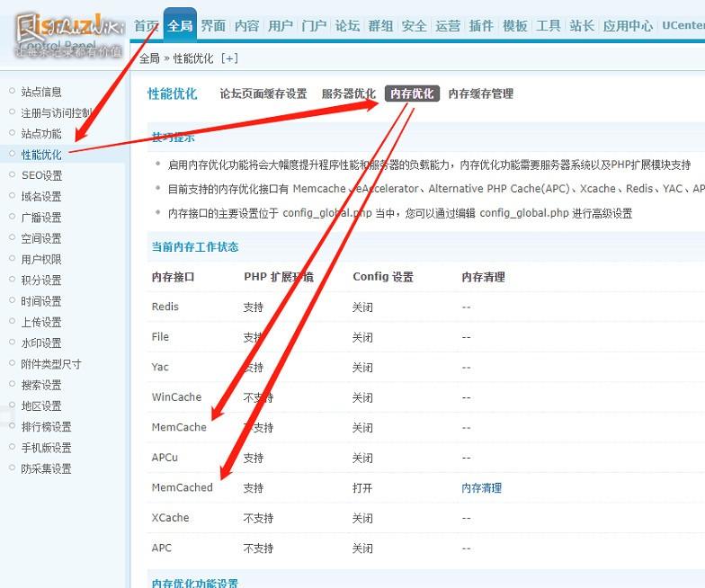Click the APC row label
The width and height of the screenshot is (705, 588).
(x=162, y=548)
